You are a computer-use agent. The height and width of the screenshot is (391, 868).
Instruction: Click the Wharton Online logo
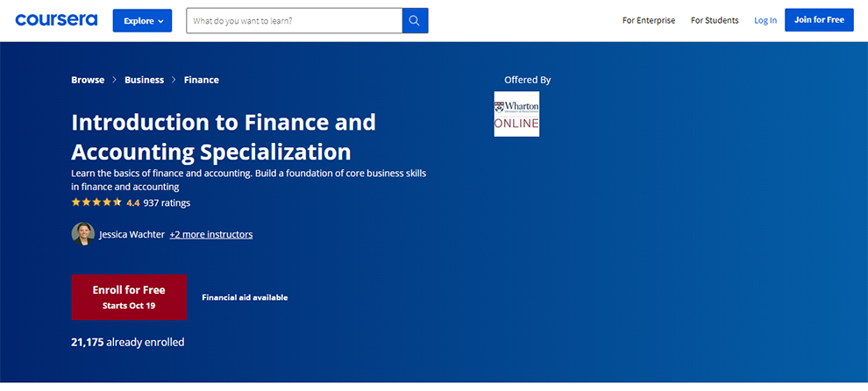click(516, 114)
